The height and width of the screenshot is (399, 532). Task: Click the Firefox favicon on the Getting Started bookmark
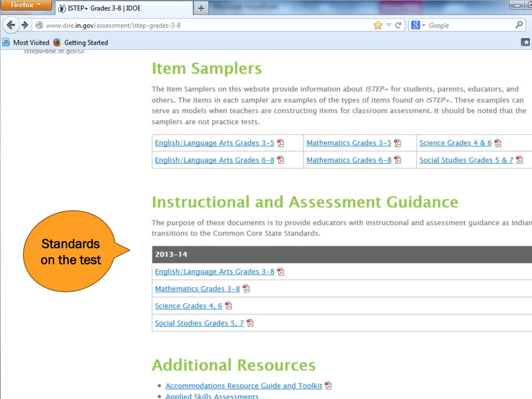pyautogui.click(x=57, y=42)
